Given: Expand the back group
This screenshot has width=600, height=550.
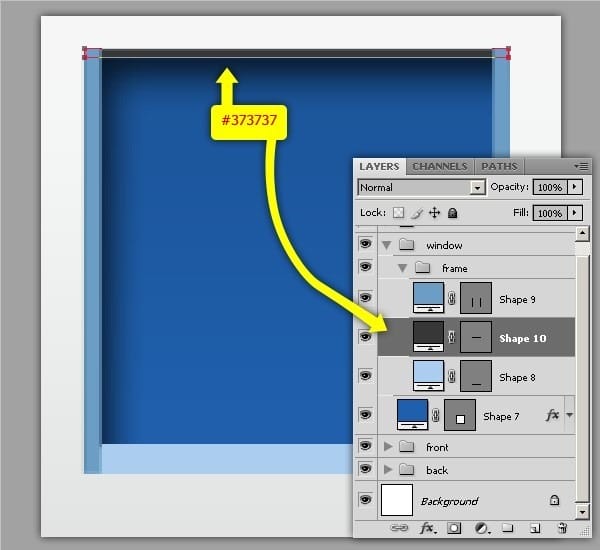Looking at the screenshot, I should pyautogui.click(x=388, y=469).
